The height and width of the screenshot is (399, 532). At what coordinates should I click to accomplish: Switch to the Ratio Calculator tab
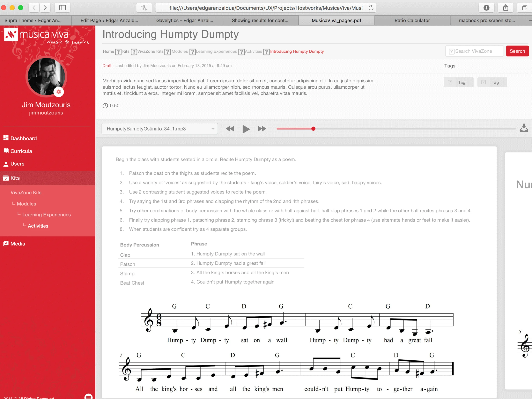point(412,20)
